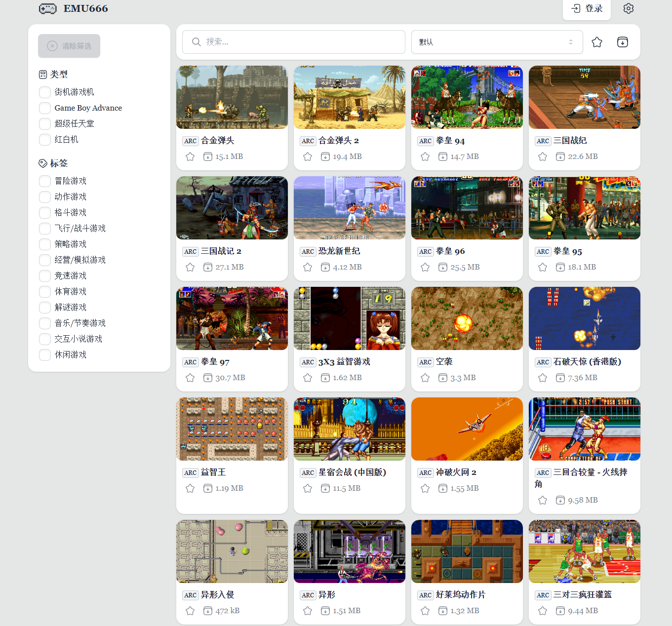
Task: Favorite the 合金弹头 game with star icon
Action: coord(190,156)
